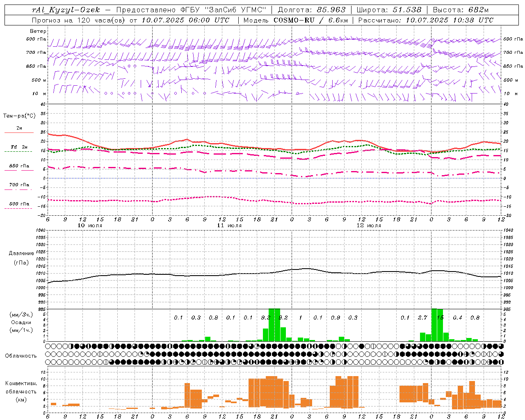The height and width of the screenshot is (420, 525).
Task: Click the 3-hour precipitation value 2.7
Action: pos(422,317)
